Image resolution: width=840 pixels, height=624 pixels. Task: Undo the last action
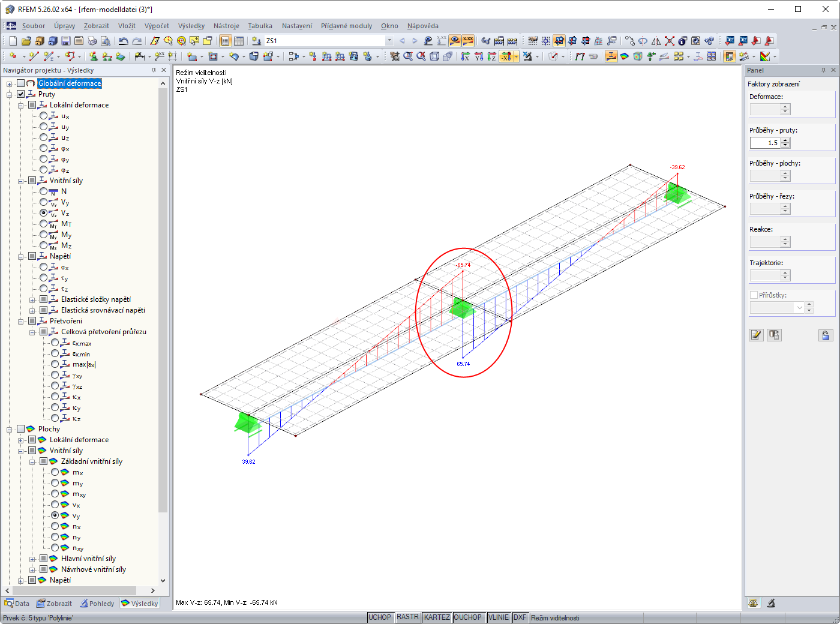123,41
